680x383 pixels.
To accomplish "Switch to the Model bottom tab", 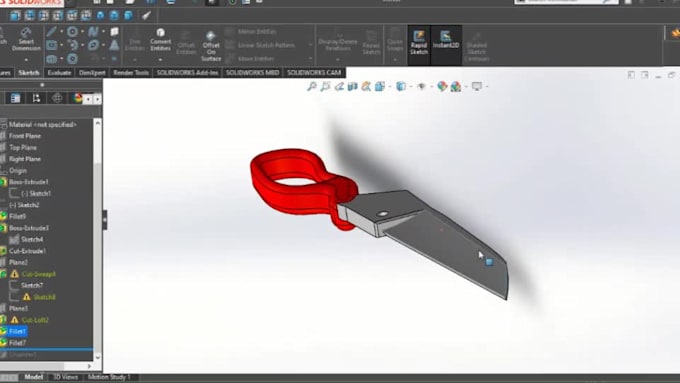I will tap(33, 377).
